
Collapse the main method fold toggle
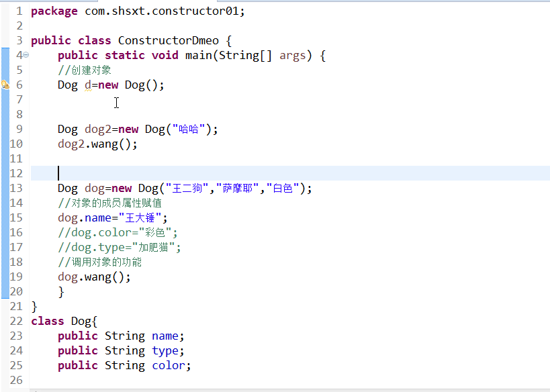coord(26,54)
